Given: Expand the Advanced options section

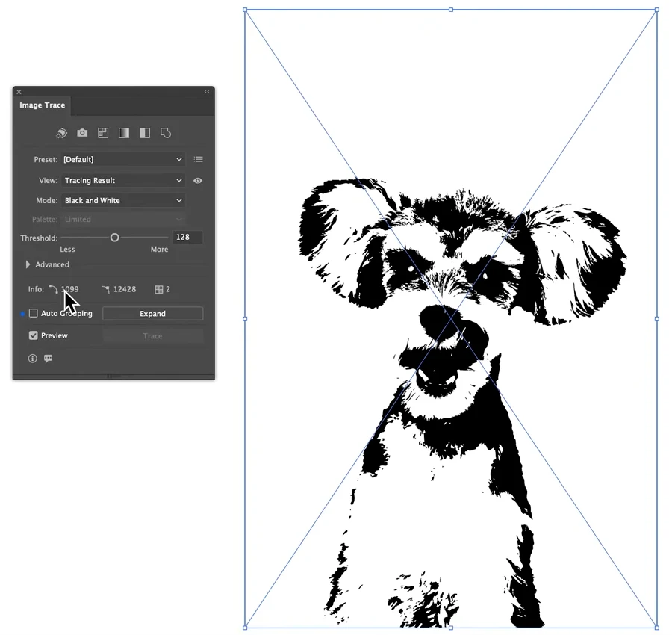Looking at the screenshot, I should [x=28, y=264].
